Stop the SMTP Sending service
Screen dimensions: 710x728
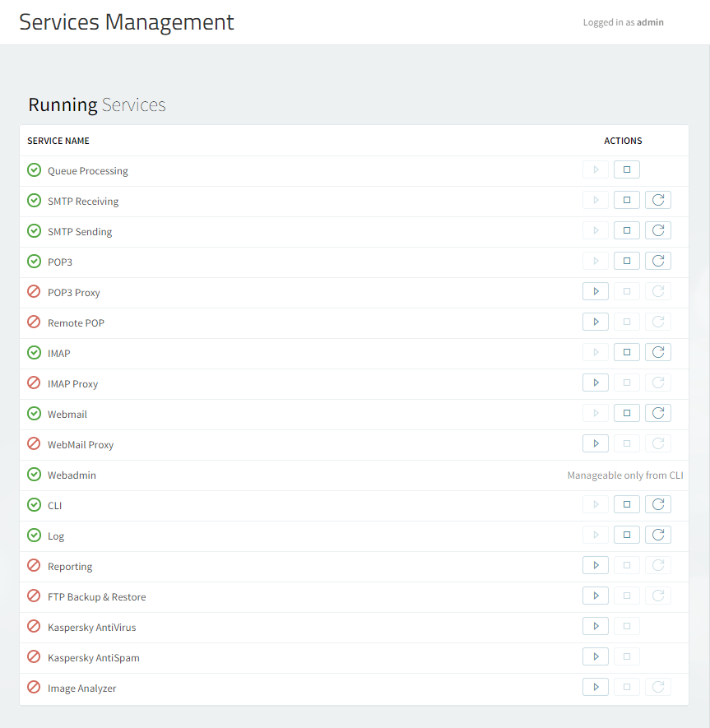coord(626,231)
